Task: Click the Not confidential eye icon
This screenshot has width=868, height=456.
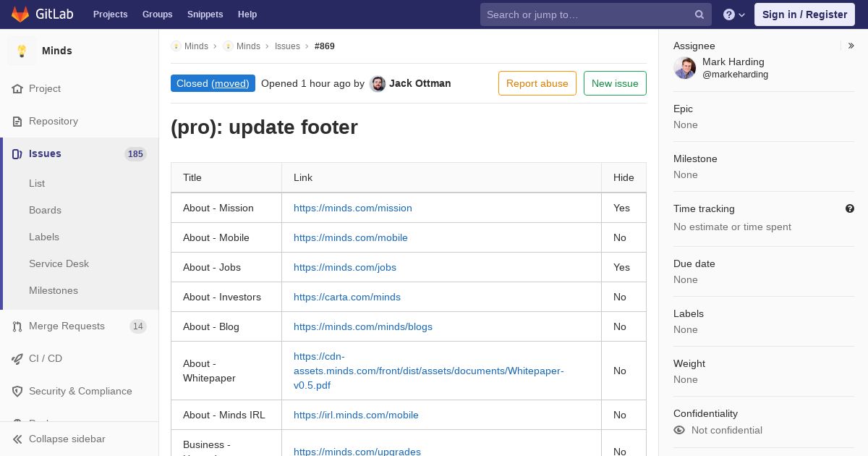Action: pyautogui.click(x=679, y=430)
